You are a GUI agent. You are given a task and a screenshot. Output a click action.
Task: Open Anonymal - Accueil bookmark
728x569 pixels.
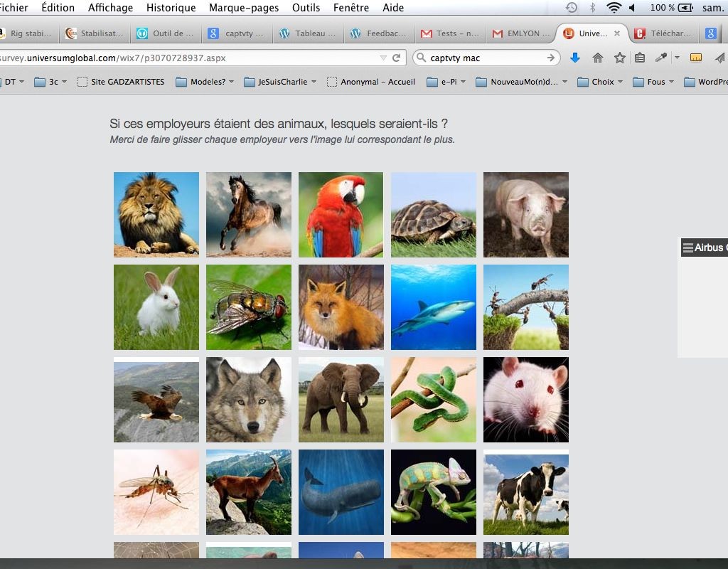pos(371,82)
